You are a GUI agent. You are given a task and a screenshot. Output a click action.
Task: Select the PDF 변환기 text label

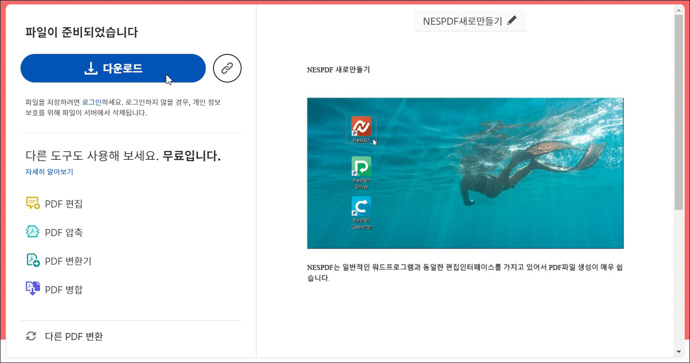(68, 261)
